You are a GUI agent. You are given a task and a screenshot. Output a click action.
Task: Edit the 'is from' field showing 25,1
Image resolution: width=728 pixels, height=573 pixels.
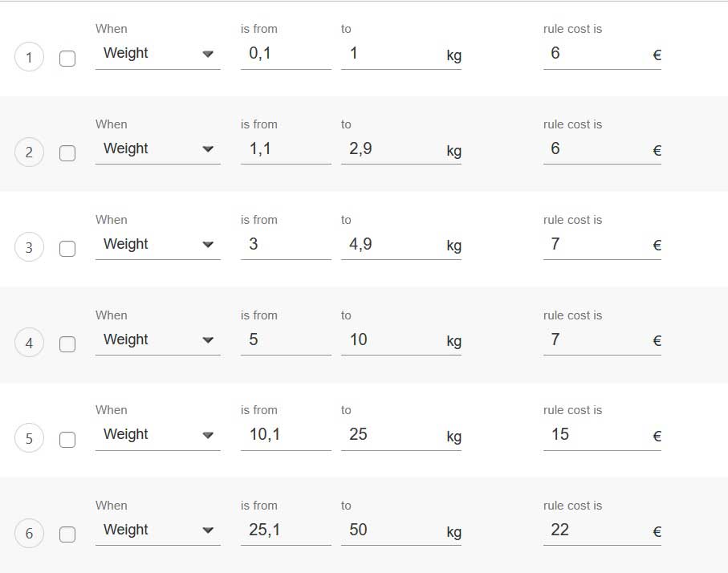(285, 530)
